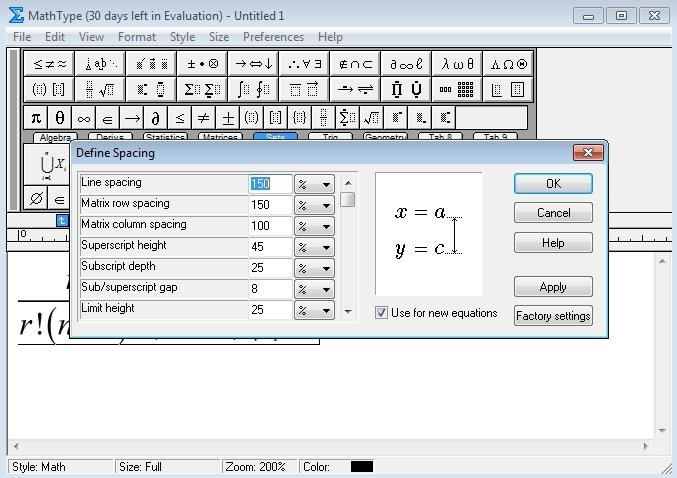
Task: Open products and set theory templates palette
Action: [406, 89]
